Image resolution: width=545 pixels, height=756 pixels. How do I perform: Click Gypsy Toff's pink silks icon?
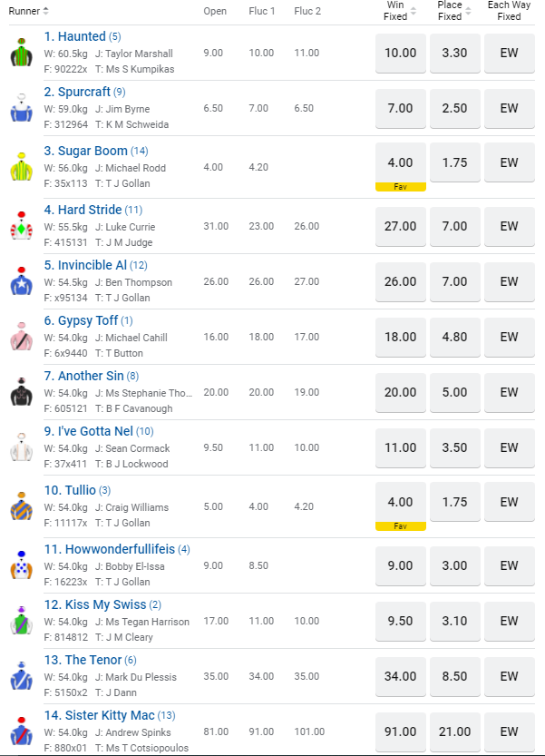[x=20, y=337]
